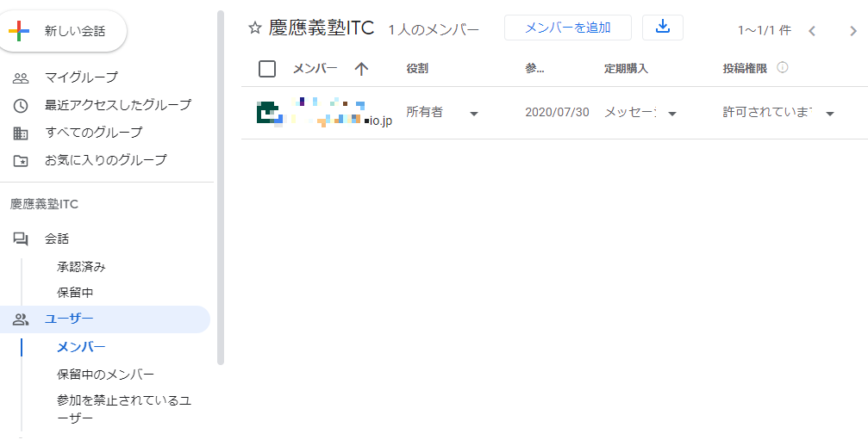868x446 pixels.
Task: Go to previous page with left chevron
Action: pyautogui.click(x=811, y=31)
